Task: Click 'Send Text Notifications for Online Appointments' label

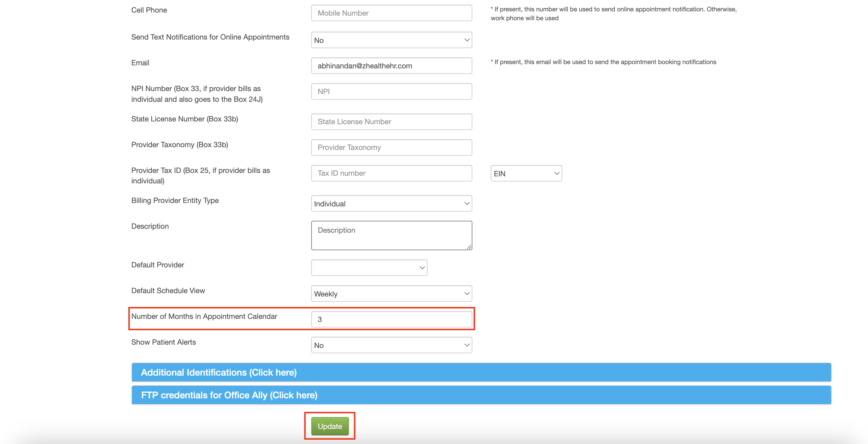Action: pos(210,37)
